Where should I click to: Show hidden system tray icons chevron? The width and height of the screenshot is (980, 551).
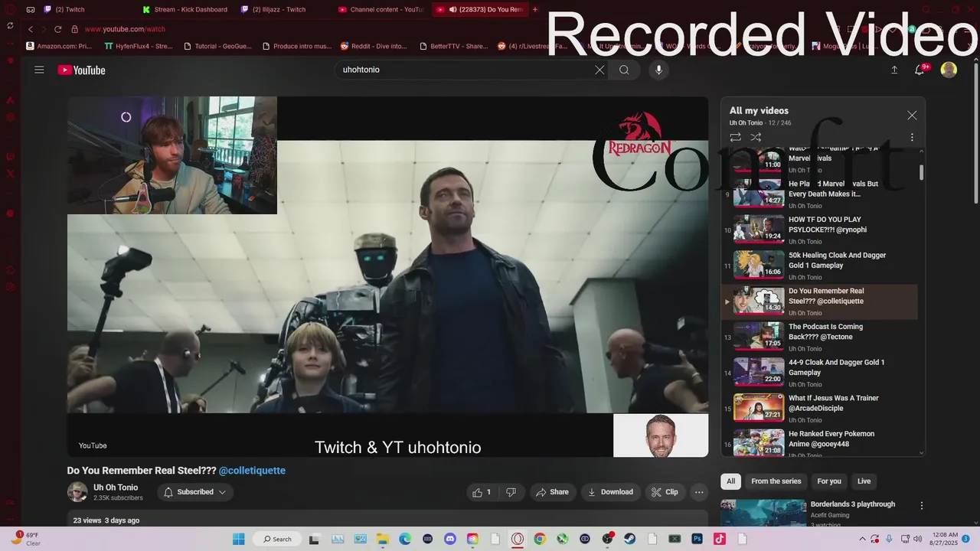pos(862,539)
